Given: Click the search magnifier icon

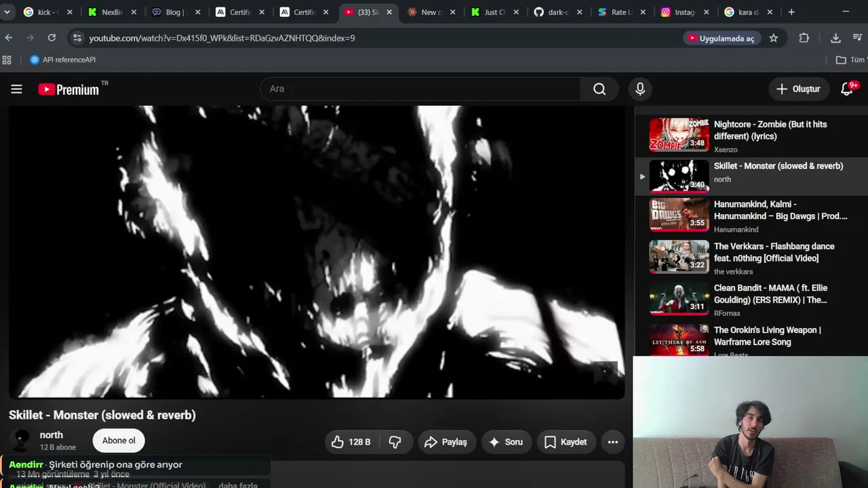Looking at the screenshot, I should pyautogui.click(x=599, y=89).
